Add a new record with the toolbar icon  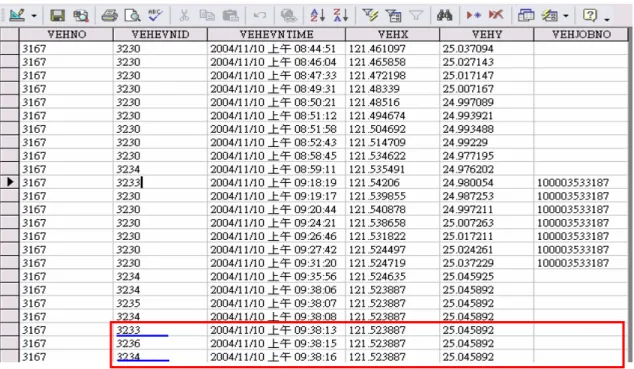(x=473, y=15)
